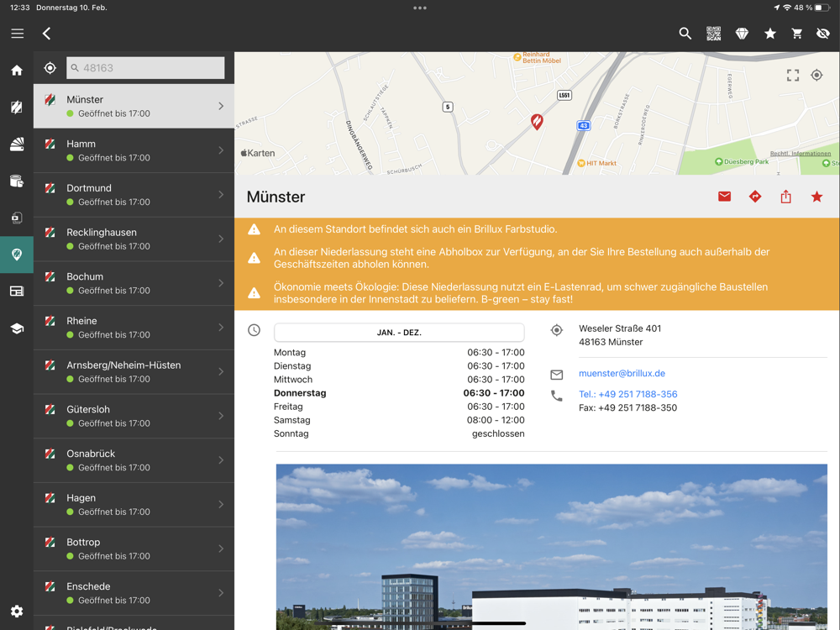Select the Bochum branch
This screenshot has width=840, height=630.
click(134, 283)
